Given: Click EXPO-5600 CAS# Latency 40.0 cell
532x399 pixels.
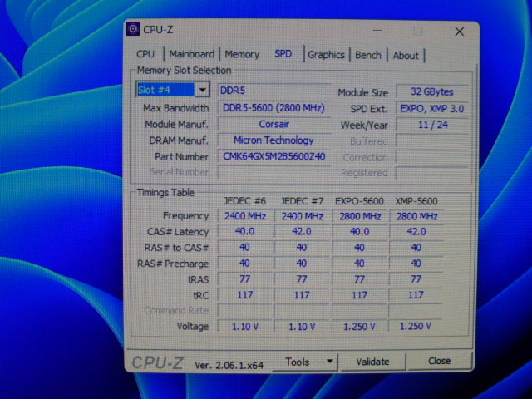Looking at the screenshot, I should tap(360, 231).
